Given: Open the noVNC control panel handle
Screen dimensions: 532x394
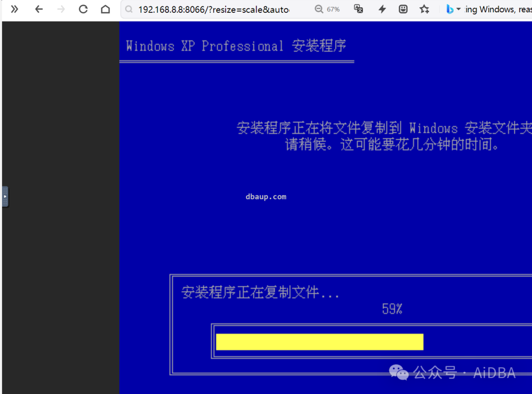Looking at the screenshot, I should coord(5,196).
